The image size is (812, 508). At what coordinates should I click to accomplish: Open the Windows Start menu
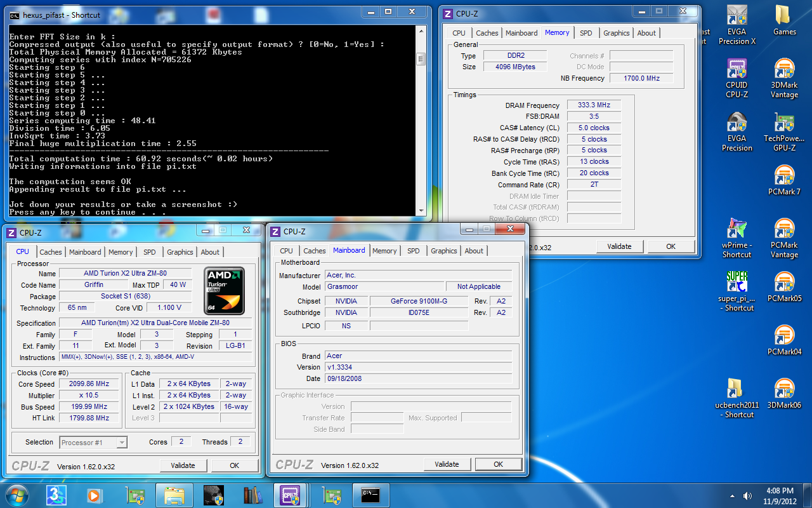pyautogui.click(x=17, y=495)
